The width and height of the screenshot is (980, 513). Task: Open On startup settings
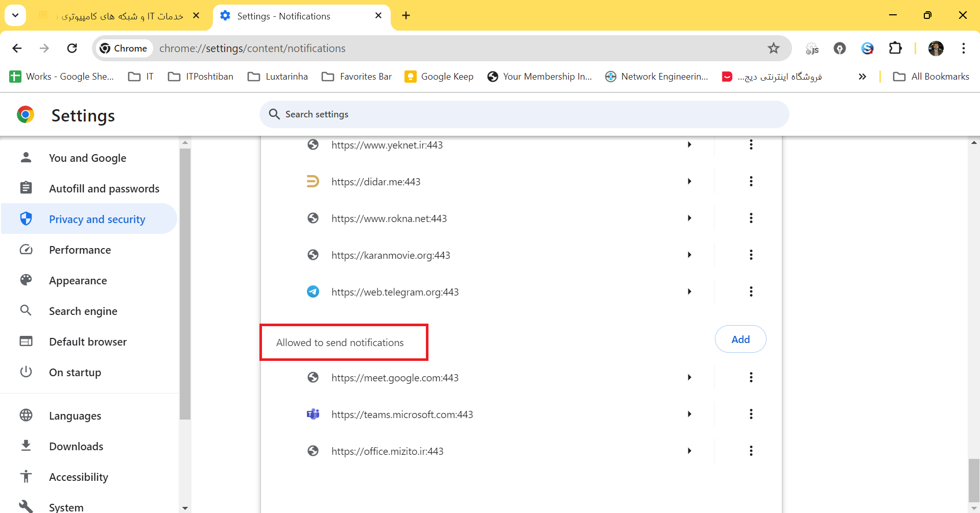tap(89, 372)
